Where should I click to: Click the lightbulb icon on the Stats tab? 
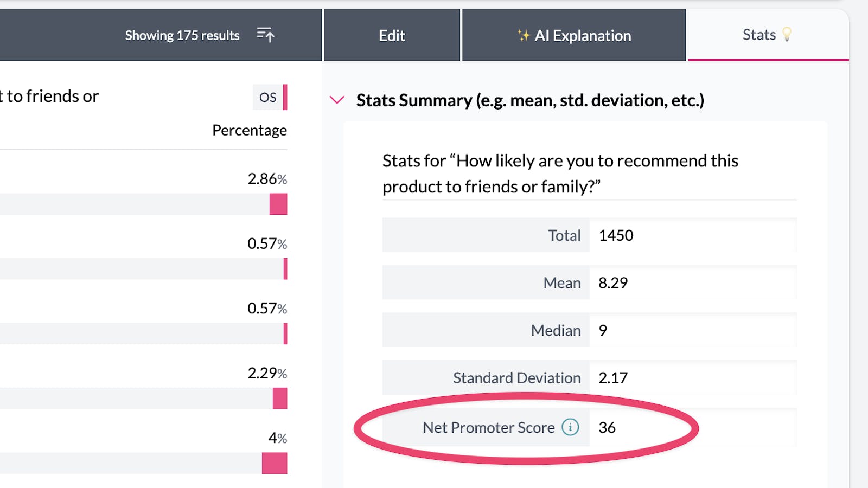point(786,34)
